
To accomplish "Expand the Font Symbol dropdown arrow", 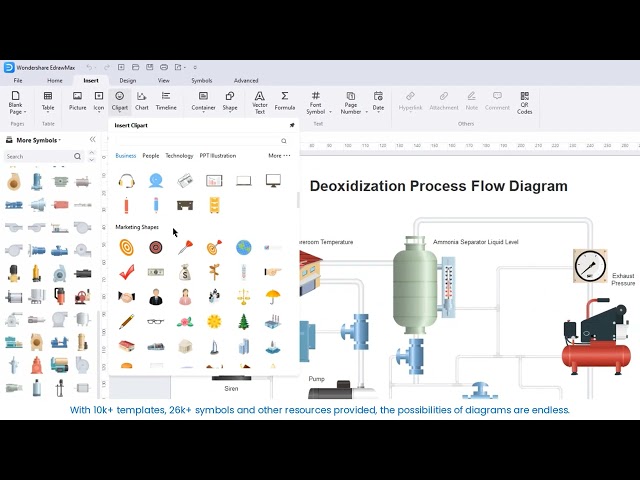I will coord(330,112).
